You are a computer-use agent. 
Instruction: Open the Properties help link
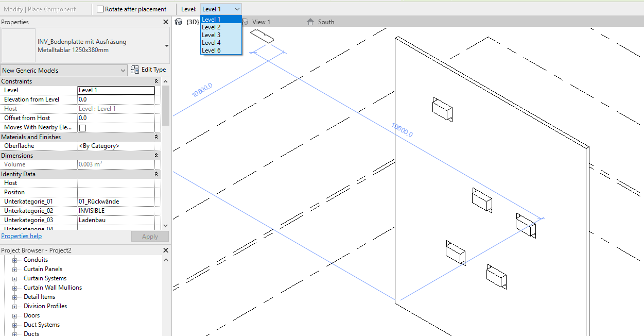tap(21, 236)
